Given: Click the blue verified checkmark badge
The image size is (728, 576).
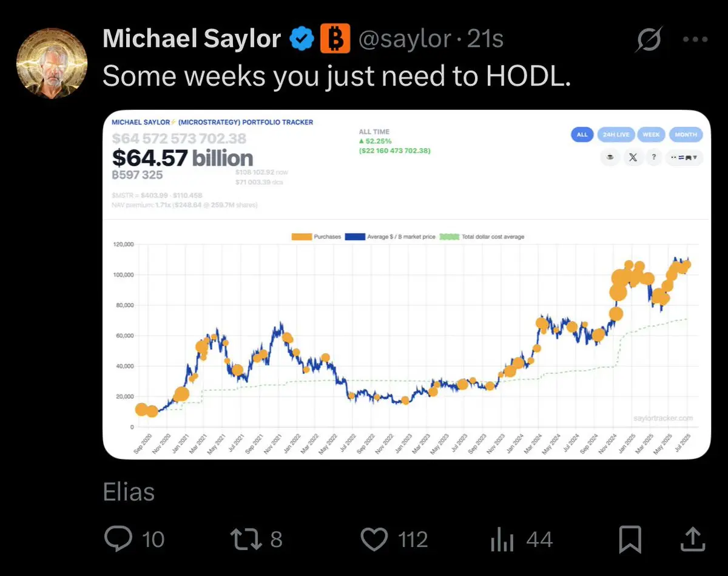Looking at the screenshot, I should pyautogui.click(x=301, y=39).
